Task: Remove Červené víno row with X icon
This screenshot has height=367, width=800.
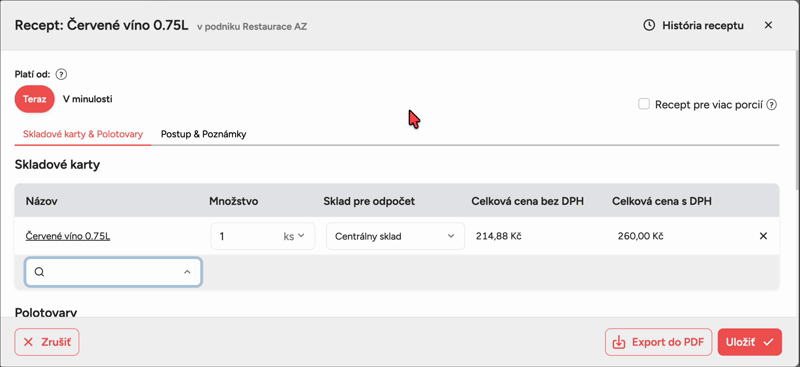Action: 763,236
